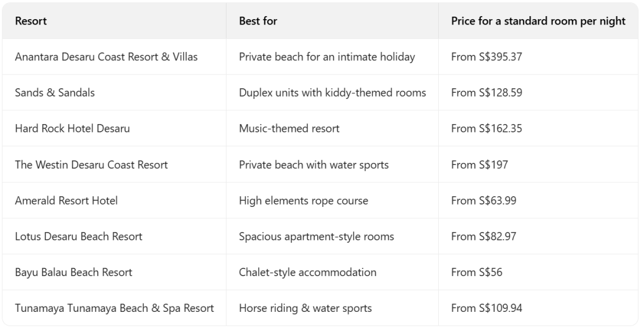
Task: Choose Lotus Desaru Beach Resort
Action: [x=79, y=236]
